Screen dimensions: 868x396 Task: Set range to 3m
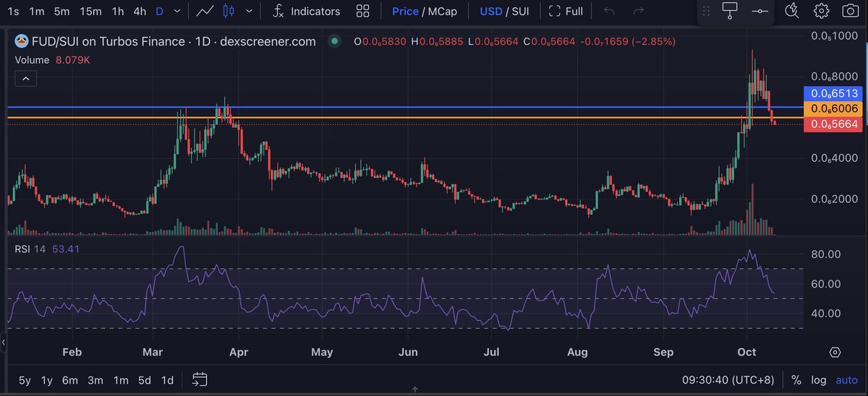(95, 379)
